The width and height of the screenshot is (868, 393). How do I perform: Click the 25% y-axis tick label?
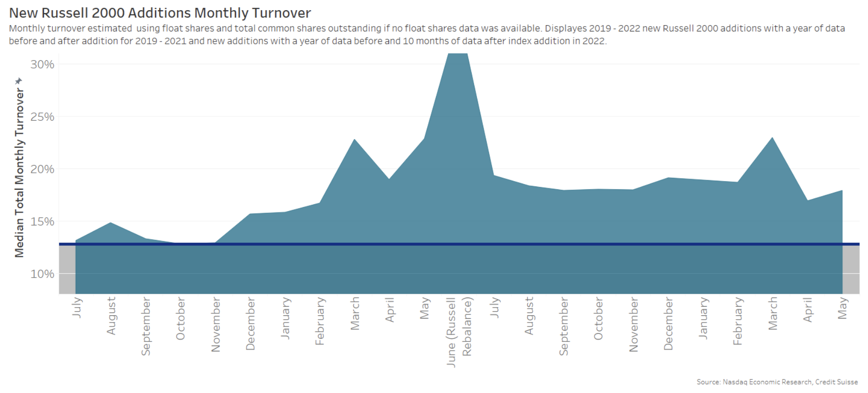(x=42, y=117)
